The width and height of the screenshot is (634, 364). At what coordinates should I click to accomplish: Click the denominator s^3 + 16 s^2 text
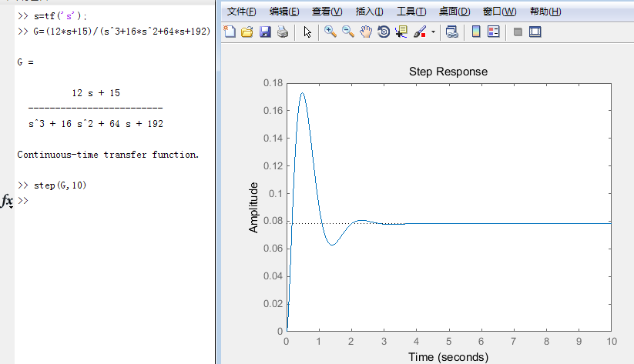(96, 124)
